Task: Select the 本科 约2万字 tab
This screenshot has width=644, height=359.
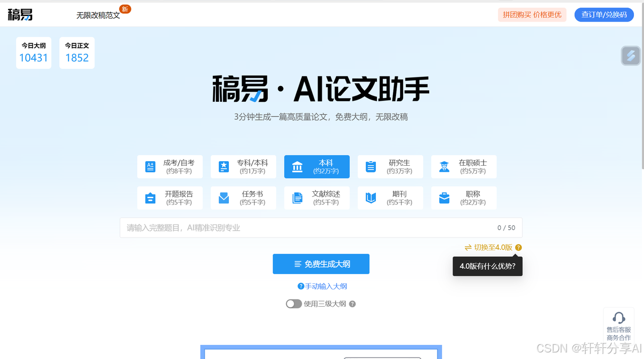Action: pyautogui.click(x=317, y=167)
